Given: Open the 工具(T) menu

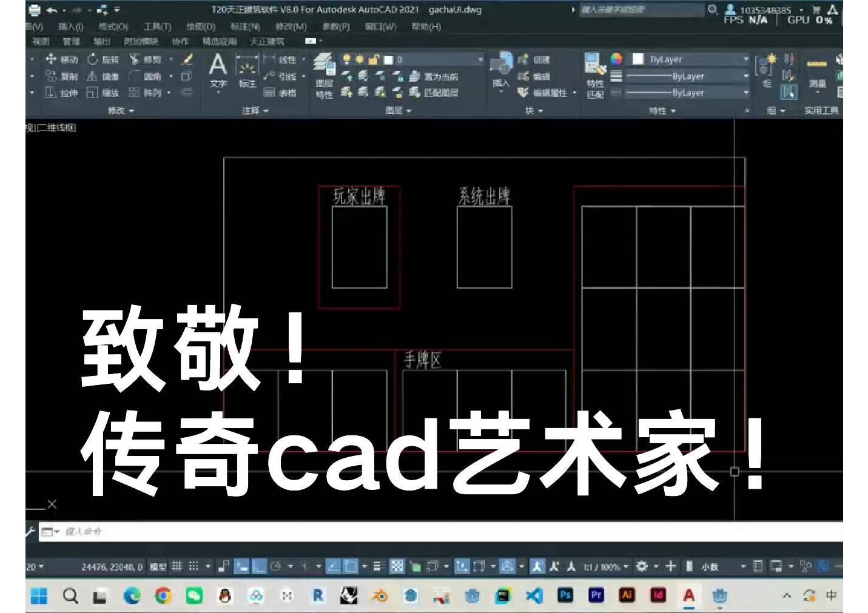Looking at the screenshot, I should [x=157, y=27].
